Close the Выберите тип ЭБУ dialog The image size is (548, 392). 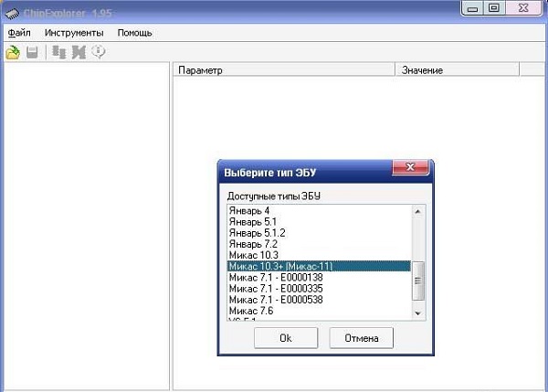(x=410, y=167)
